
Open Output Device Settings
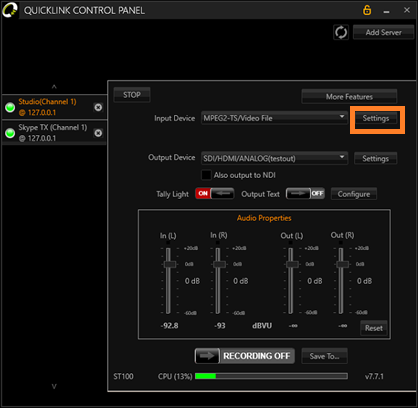376,159
